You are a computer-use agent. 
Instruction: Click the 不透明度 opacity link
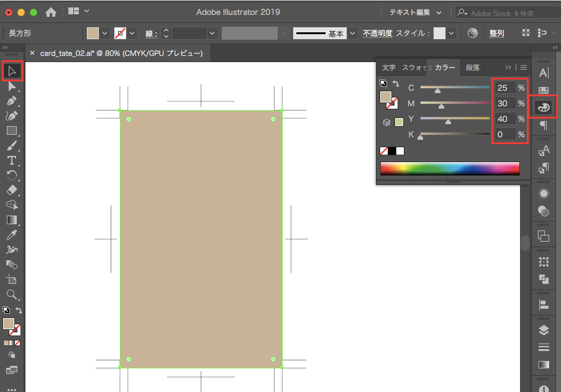click(x=377, y=33)
